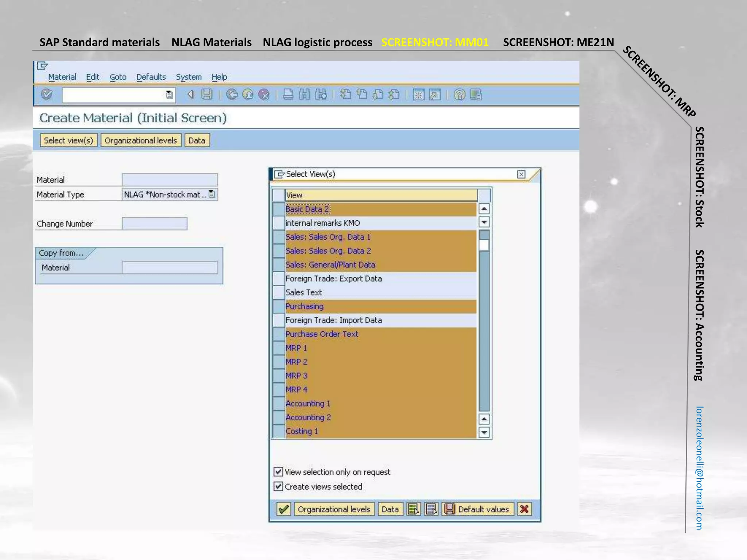Click the red Cancel icon in the main toolbar
Image resolution: width=747 pixels, height=560 pixels.
[x=264, y=95]
